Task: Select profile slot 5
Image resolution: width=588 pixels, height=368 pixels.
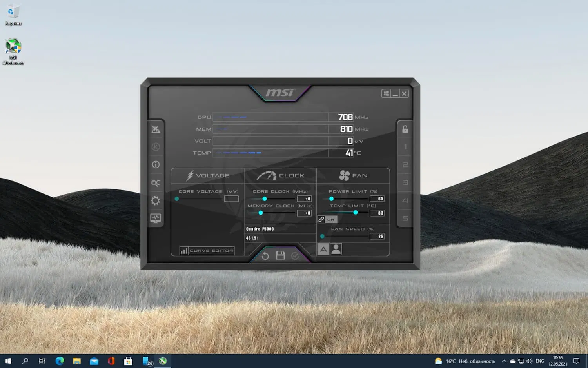Action: [x=405, y=219]
